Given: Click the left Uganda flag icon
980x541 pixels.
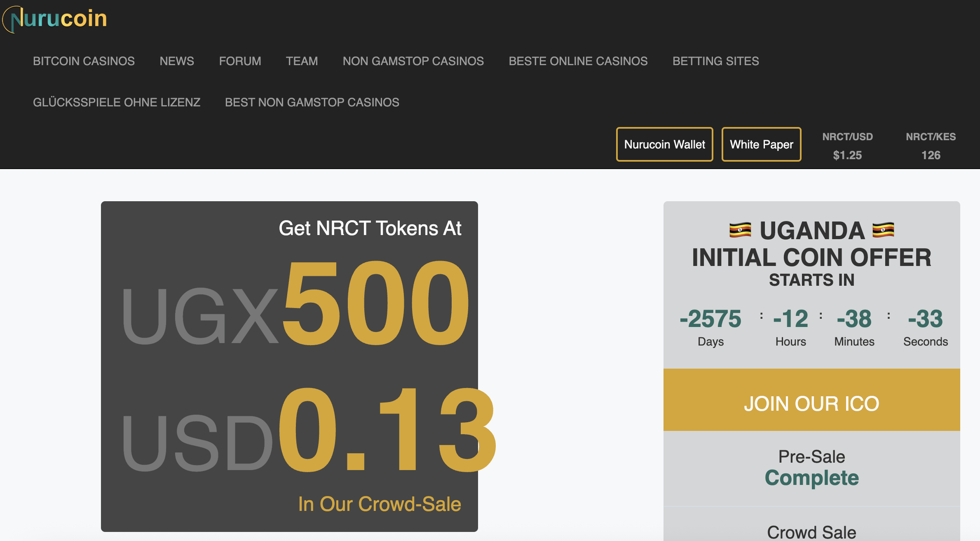Looking at the screenshot, I should (740, 230).
